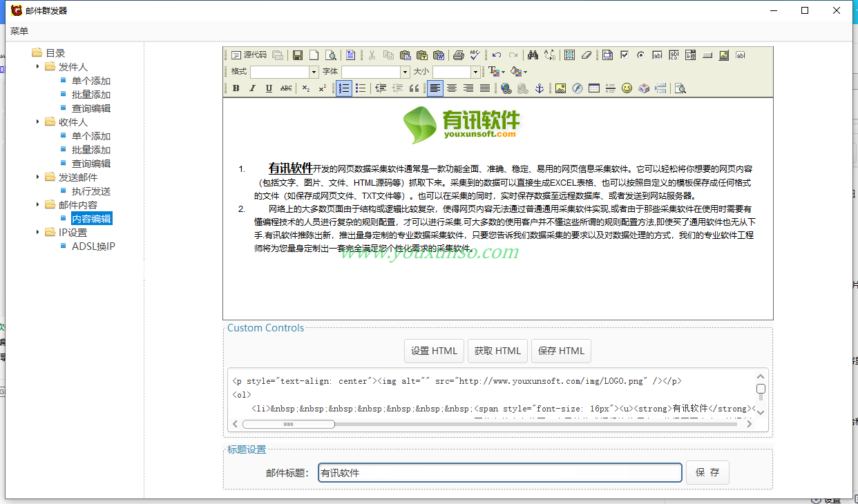This screenshot has height=504, width=858.
Task: Decrease indent using outdent icon
Action: (x=381, y=88)
